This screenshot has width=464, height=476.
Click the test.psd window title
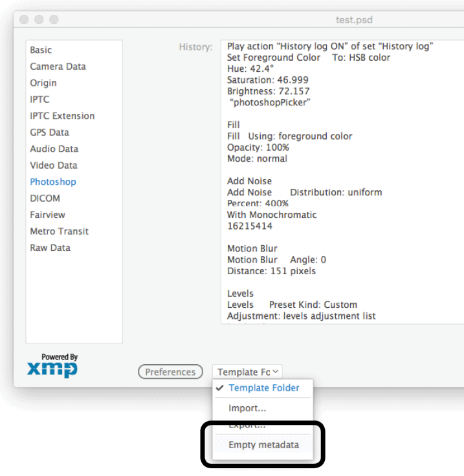[354, 20]
